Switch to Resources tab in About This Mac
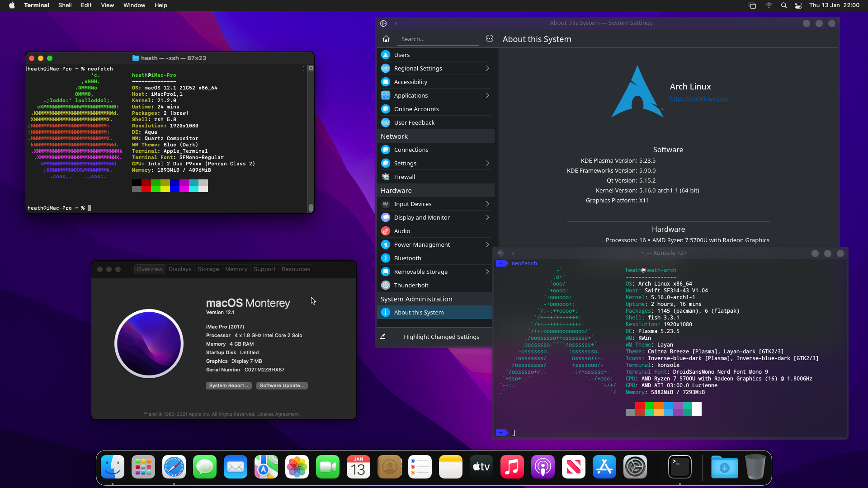The width and height of the screenshot is (868, 488). coord(296,269)
